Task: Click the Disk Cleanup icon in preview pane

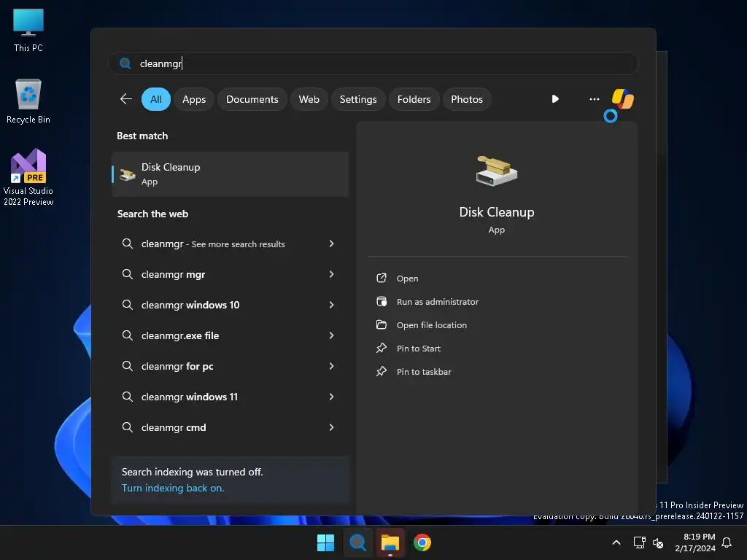Action: [x=496, y=171]
